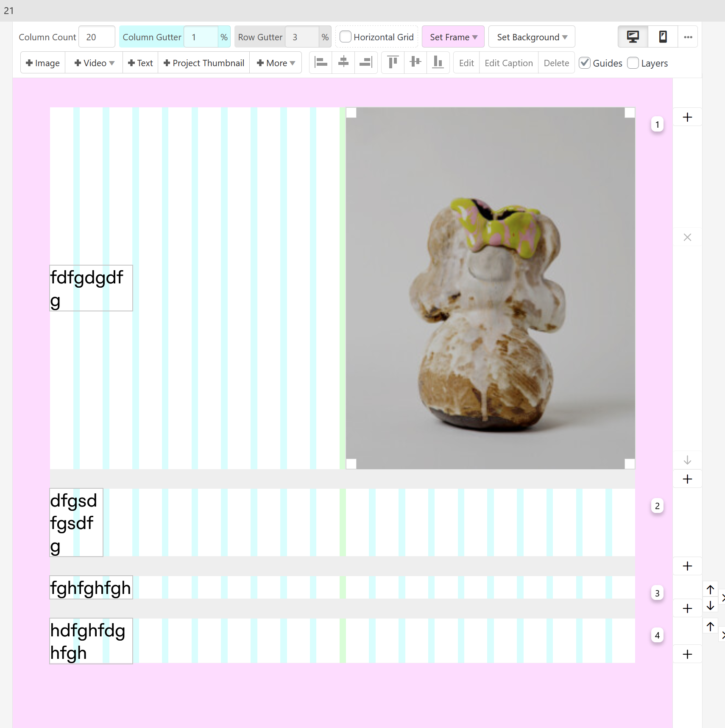The height and width of the screenshot is (728, 725).
Task: Click the align left icon
Action: tap(321, 63)
